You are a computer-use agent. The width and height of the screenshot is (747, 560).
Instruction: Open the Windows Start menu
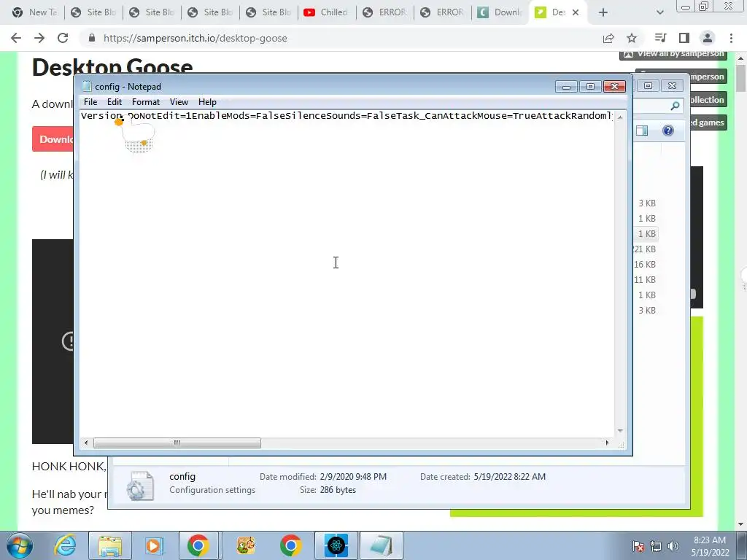20,545
